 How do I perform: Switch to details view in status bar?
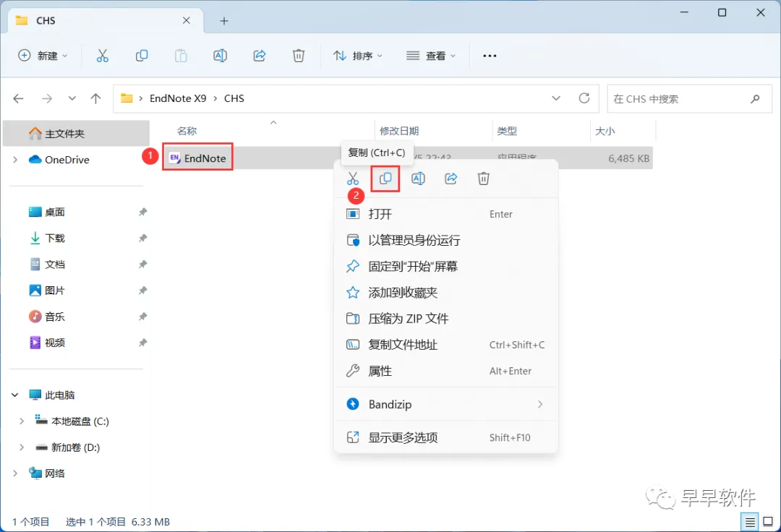pos(750,522)
